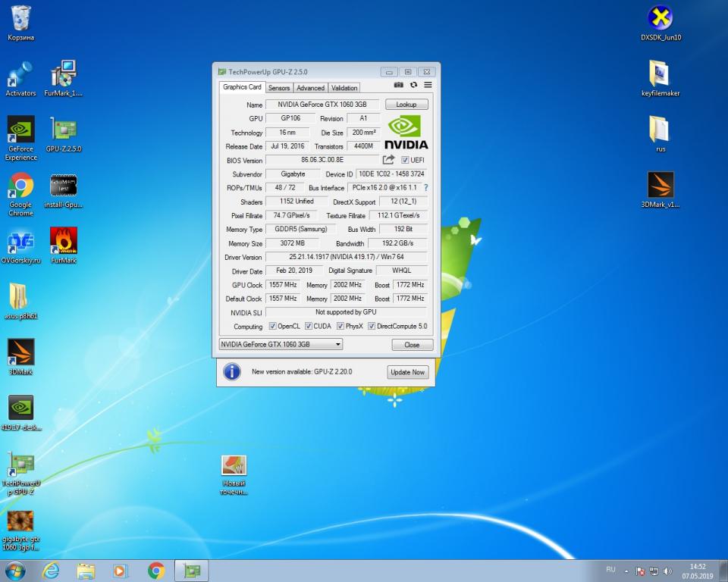The height and width of the screenshot is (582, 728).
Task: Select the Новый точечн... image file
Action: coord(234,475)
